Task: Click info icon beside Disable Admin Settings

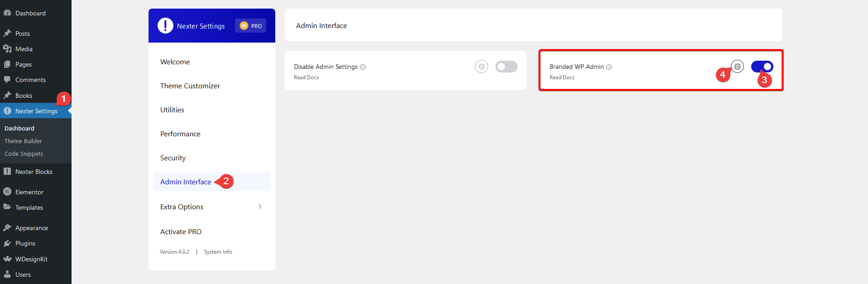Action: pos(363,67)
